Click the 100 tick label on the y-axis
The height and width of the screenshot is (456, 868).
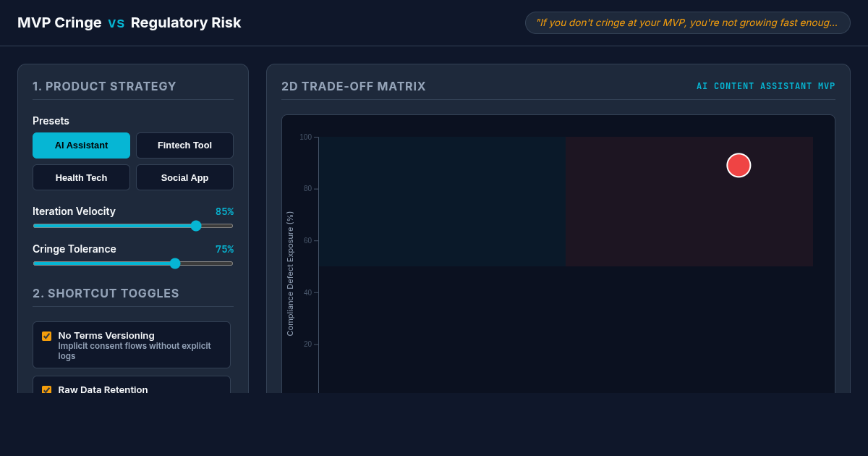tap(306, 137)
